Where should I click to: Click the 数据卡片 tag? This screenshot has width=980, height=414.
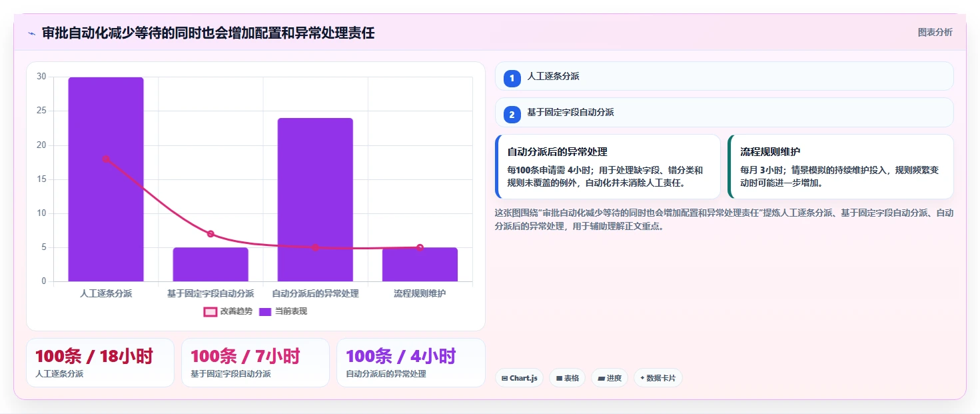point(658,378)
